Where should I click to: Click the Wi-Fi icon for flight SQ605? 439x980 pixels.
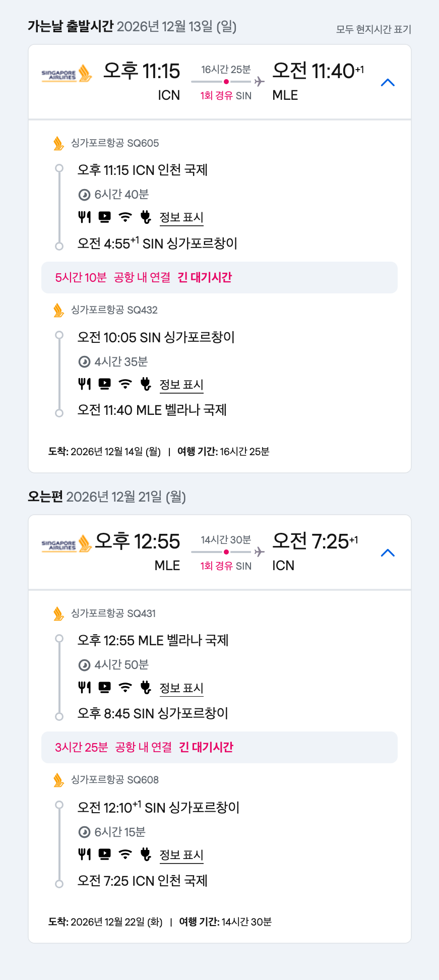tap(125, 217)
